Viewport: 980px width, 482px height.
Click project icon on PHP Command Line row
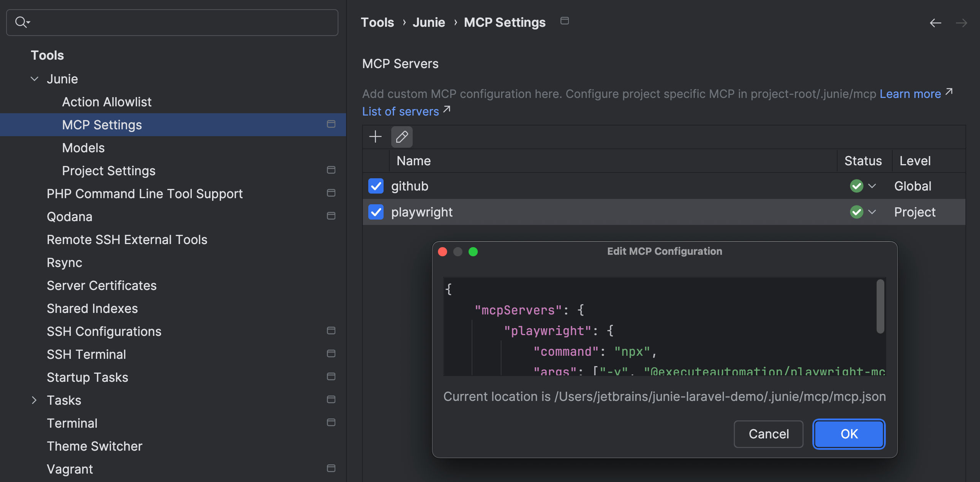tap(331, 193)
